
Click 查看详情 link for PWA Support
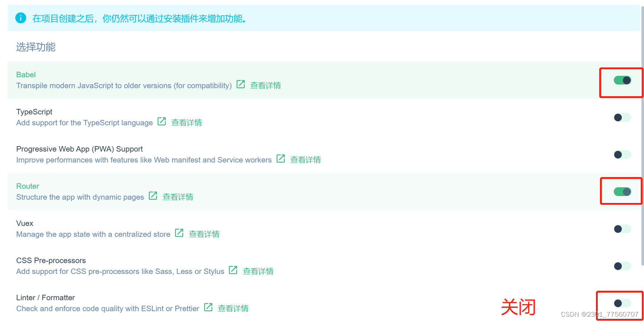tap(305, 160)
